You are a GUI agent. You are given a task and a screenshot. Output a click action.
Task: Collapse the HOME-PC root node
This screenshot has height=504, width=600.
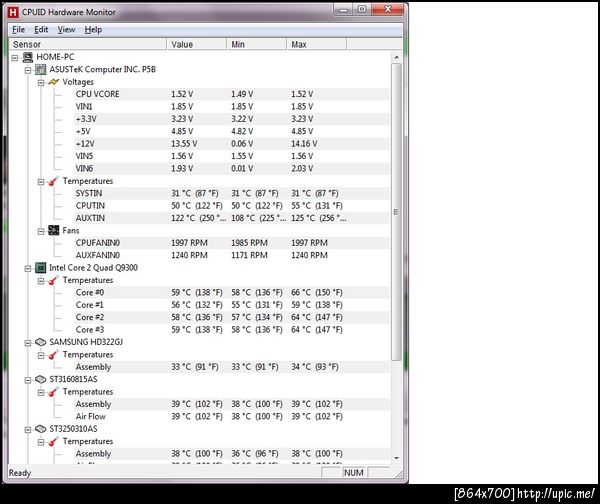15,58
